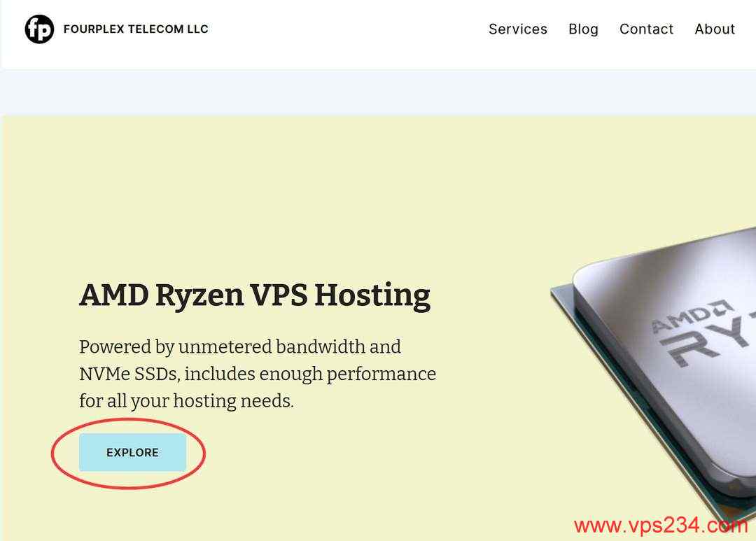Image resolution: width=756 pixels, height=541 pixels.
Task: Click the AMD logo engraved on the chip
Action: [x=693, y=316]
